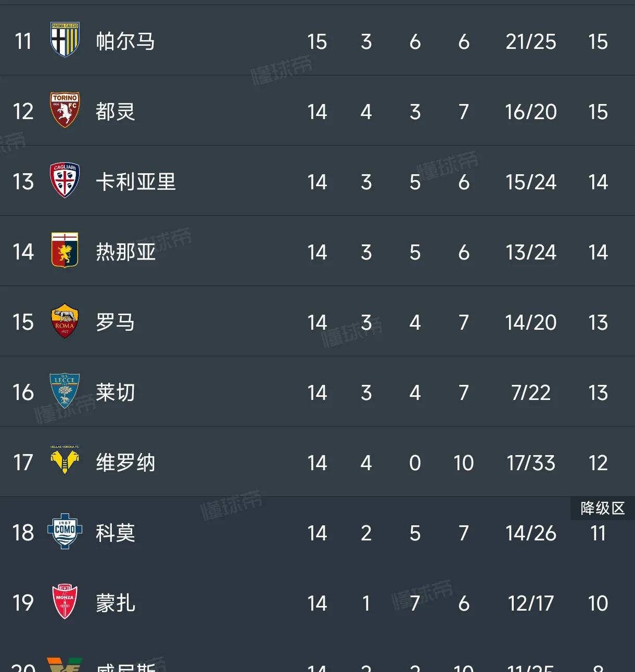The image size is (635, 672).
Task: Click Monza's matches played 14
Action: click(317, 602)
